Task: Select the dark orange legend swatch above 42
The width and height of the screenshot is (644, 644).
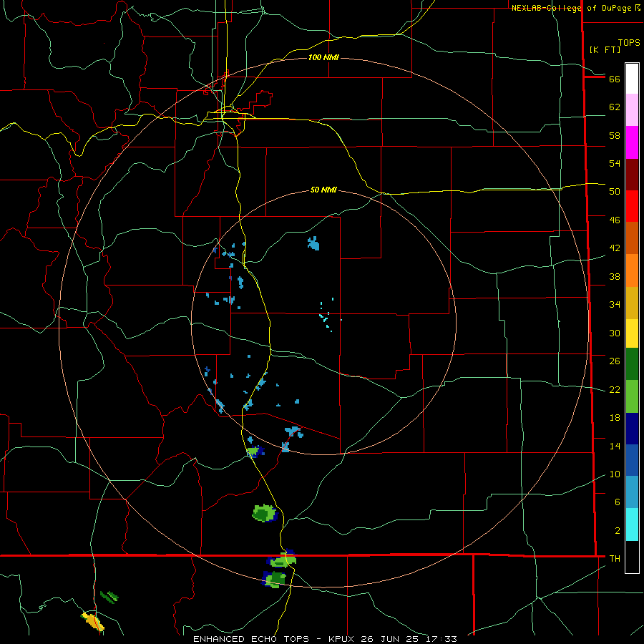Action: [632, 238]
